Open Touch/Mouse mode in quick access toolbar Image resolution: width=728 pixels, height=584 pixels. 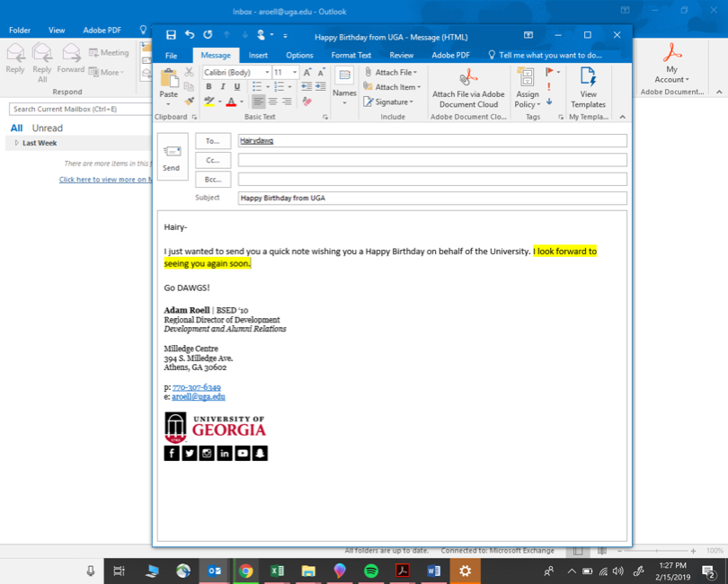(262, 35)
